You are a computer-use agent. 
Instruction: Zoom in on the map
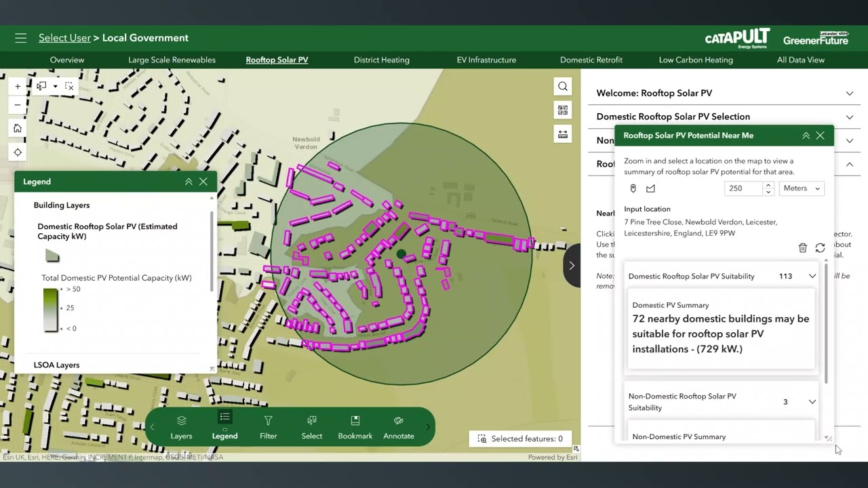pyautogui.click(x=18, y=86)
